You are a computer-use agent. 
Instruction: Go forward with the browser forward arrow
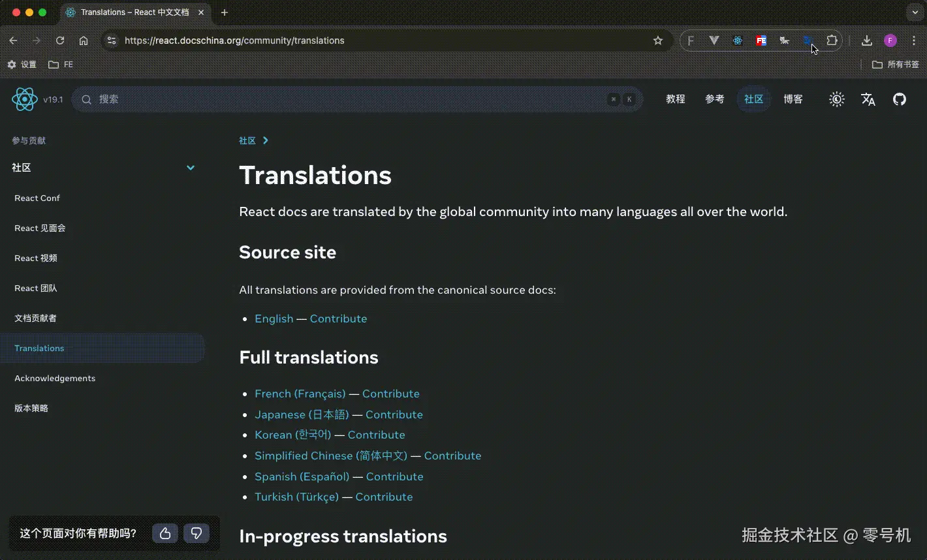(x=37, y=40)
